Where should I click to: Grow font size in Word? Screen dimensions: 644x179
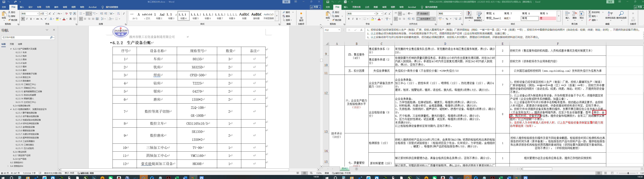[50, 14]
